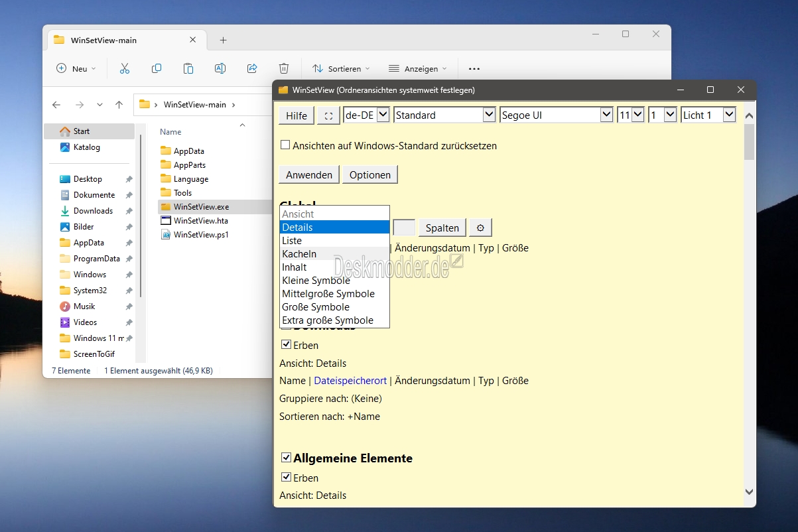Click the Copy icon in Explorer toolbar

[157, 68]
